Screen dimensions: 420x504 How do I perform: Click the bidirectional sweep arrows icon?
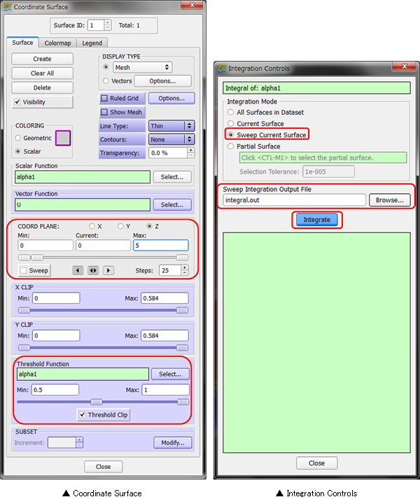93,270
